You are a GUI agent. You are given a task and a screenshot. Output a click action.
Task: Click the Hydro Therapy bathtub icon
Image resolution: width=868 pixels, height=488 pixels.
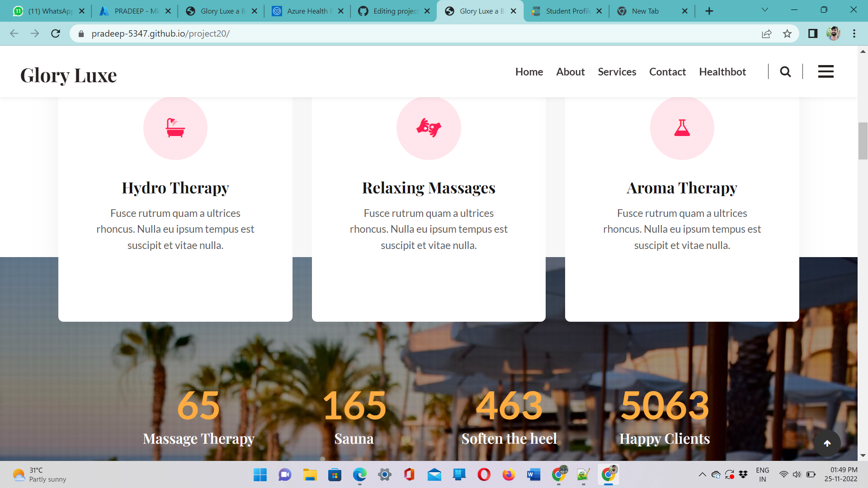click(x=175, y=128)
